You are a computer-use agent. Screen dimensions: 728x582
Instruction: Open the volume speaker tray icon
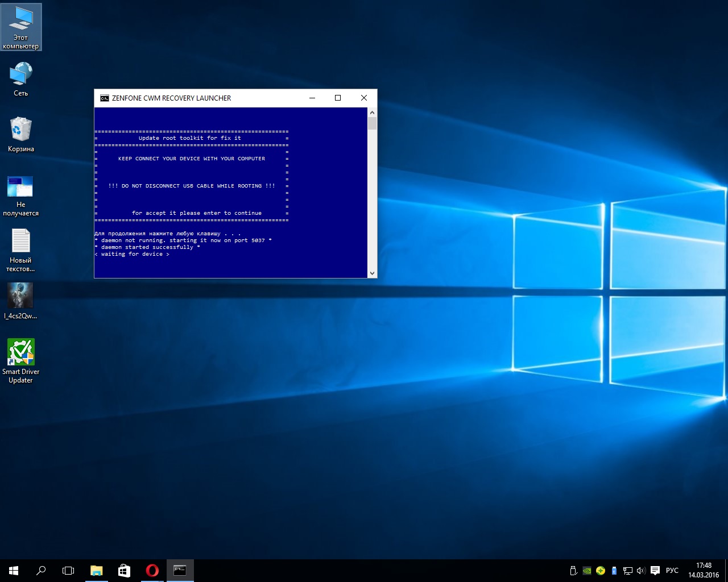641,571
